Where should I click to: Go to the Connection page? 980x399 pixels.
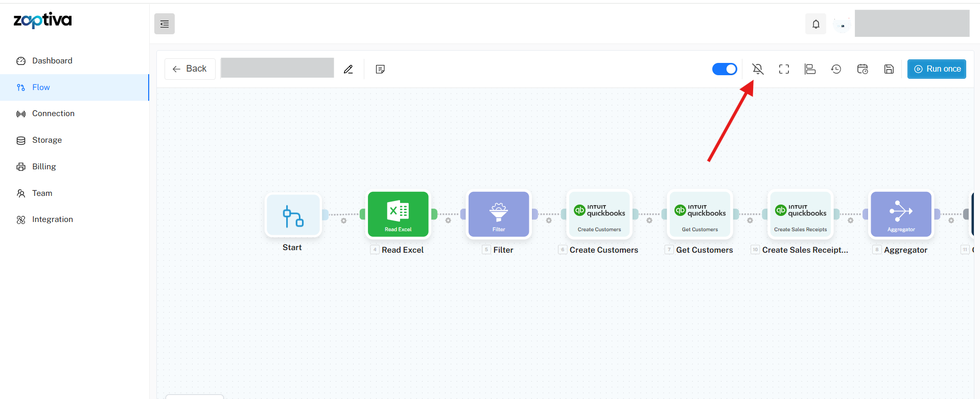[x=53, y=114]
